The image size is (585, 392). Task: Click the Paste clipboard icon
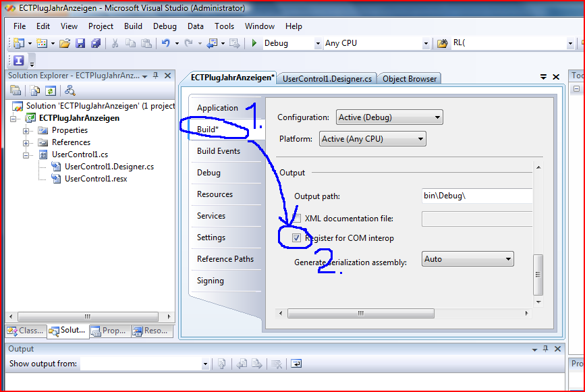click(x=146, y=43)
